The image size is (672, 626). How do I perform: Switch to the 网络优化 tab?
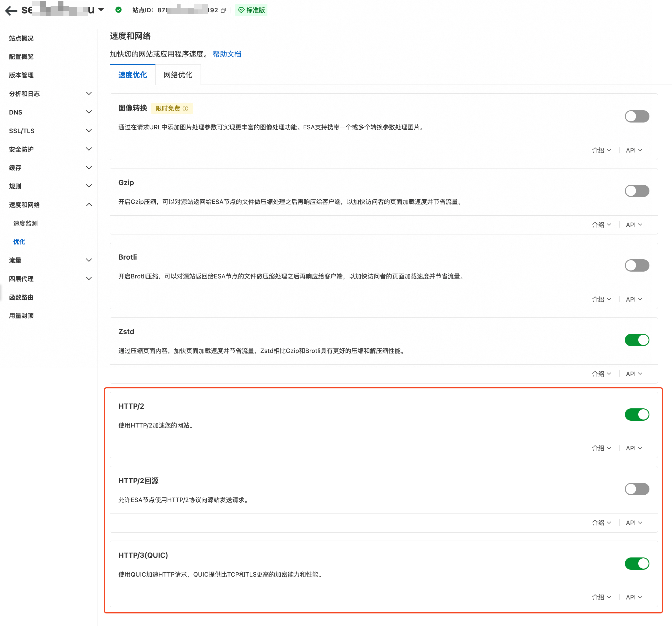pos(178,75)
